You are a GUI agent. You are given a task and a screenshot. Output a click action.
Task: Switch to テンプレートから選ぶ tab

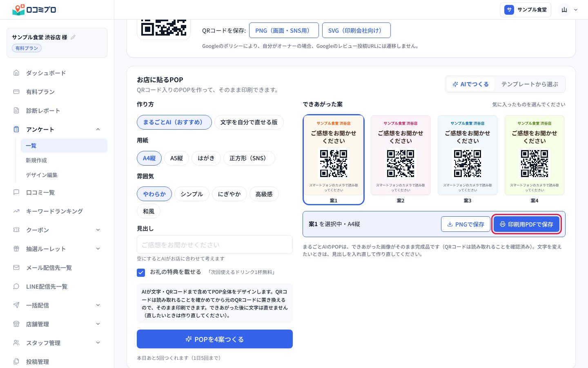click(x=530, y=84)
